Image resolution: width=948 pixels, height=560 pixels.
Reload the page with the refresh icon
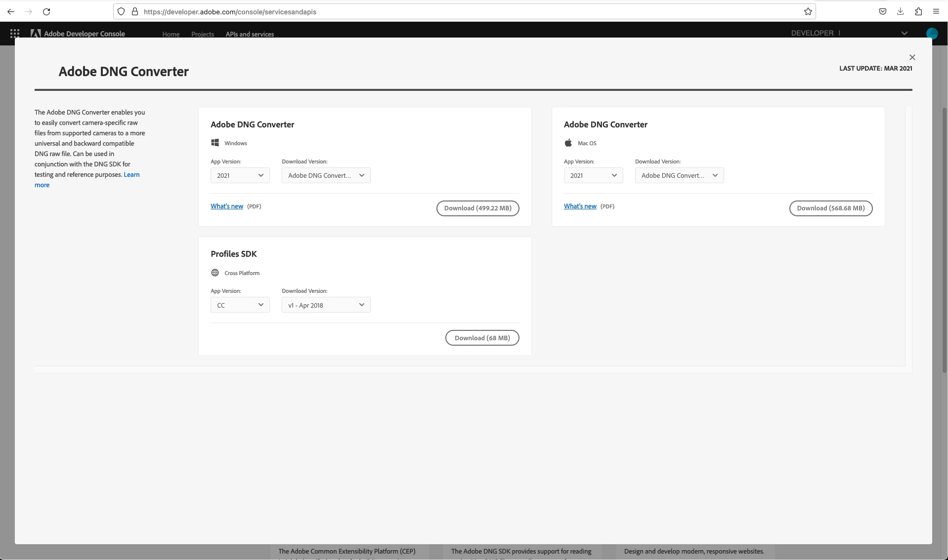(46, 11)
